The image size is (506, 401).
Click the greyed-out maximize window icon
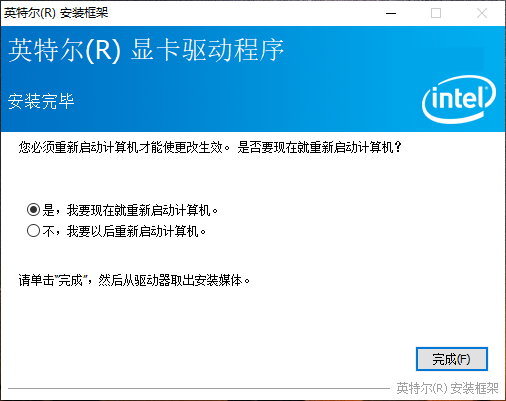436,13
